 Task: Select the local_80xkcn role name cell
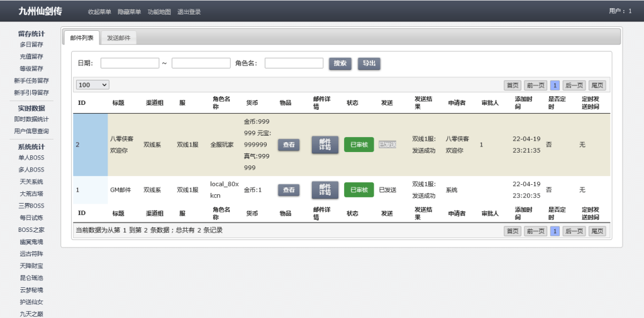[225, 190]
